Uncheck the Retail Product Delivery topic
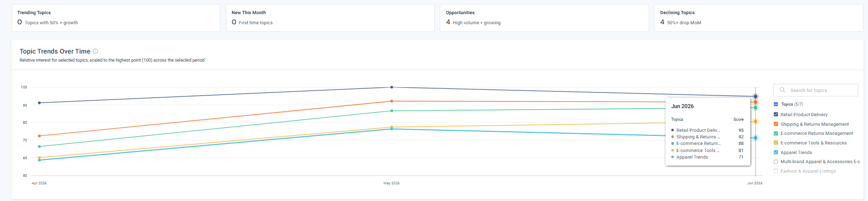868x201 pixels. 776,115
